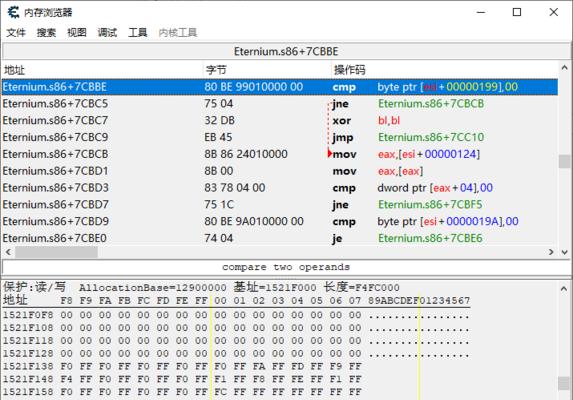Viewport: 573px width, 400px height.
Task: Click the horizontal scrollbar left arrow
Action: [x=8, y=252]
